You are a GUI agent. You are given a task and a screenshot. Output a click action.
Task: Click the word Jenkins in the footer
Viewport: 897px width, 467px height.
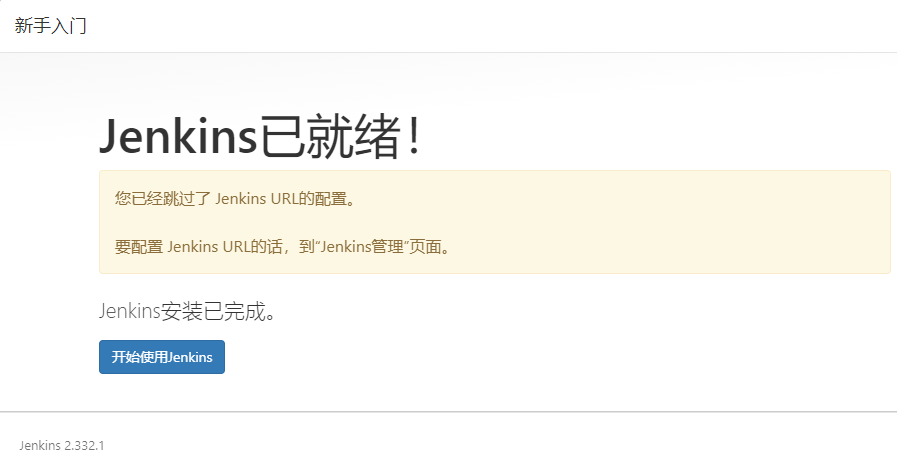click(40, 446)
